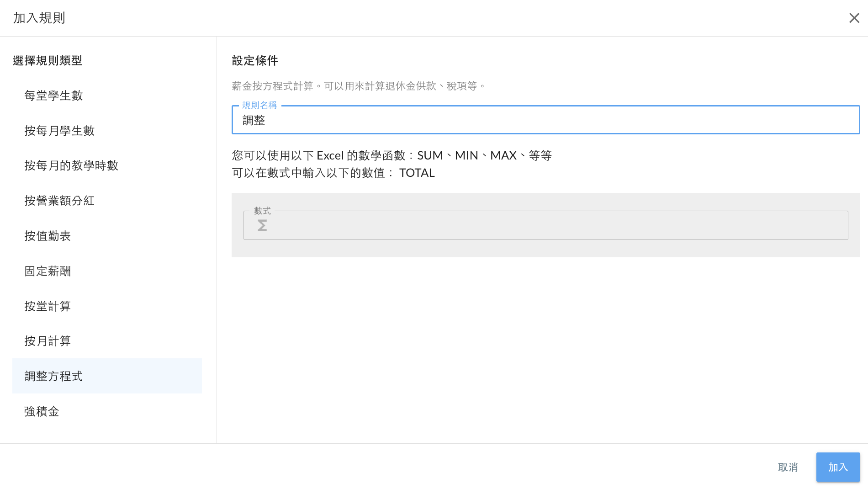Click the highlighted 調整方程式 item
This screenshot has width=868, height=489.
click(107, 376)
